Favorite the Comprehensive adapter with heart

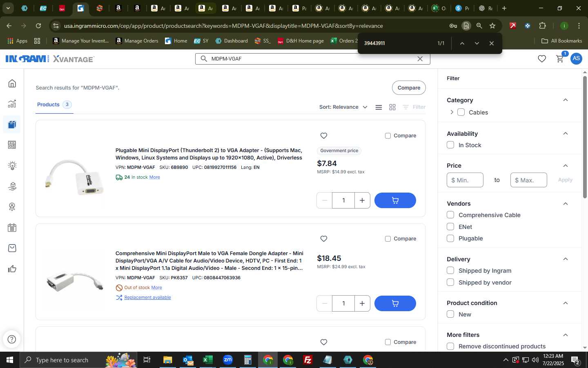[x=324, y=239]
